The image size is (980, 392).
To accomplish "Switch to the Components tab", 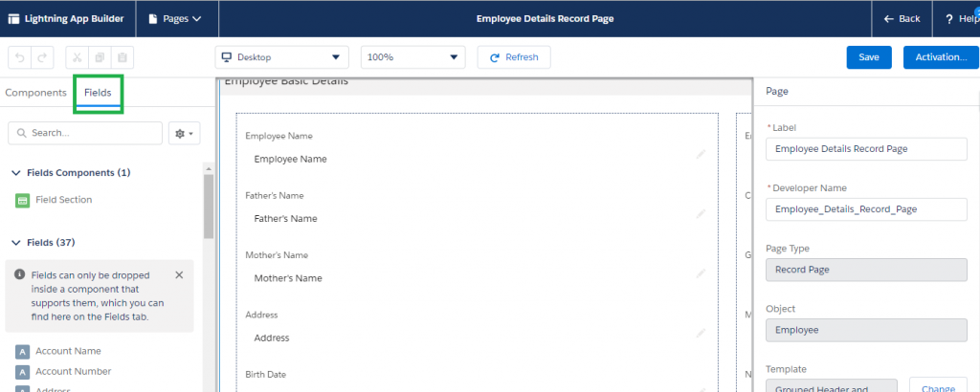I will click(x=35, y=93).
